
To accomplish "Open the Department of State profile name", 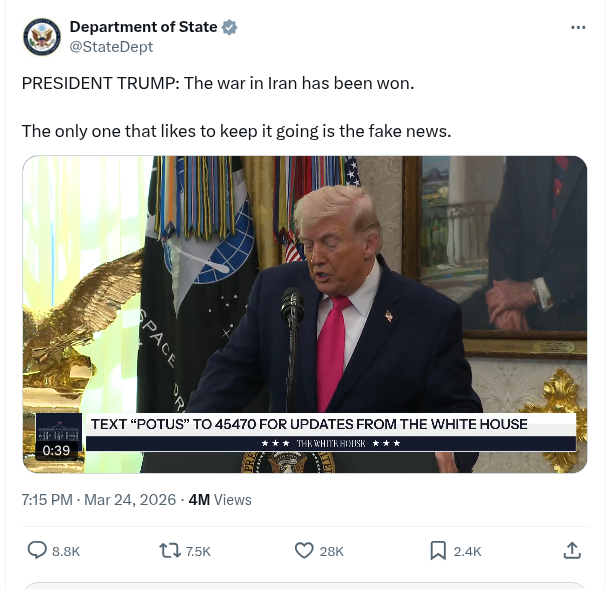I will (x=143, y=27).
